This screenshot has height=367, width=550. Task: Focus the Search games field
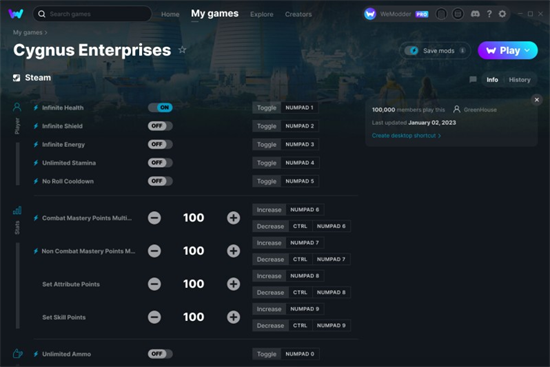point(92,14)
